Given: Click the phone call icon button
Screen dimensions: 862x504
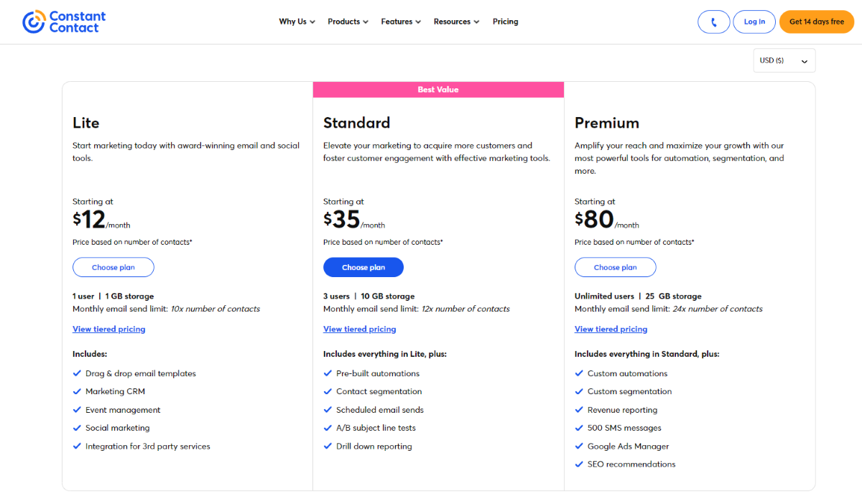Looking at the screenshot, I should 713,22.
